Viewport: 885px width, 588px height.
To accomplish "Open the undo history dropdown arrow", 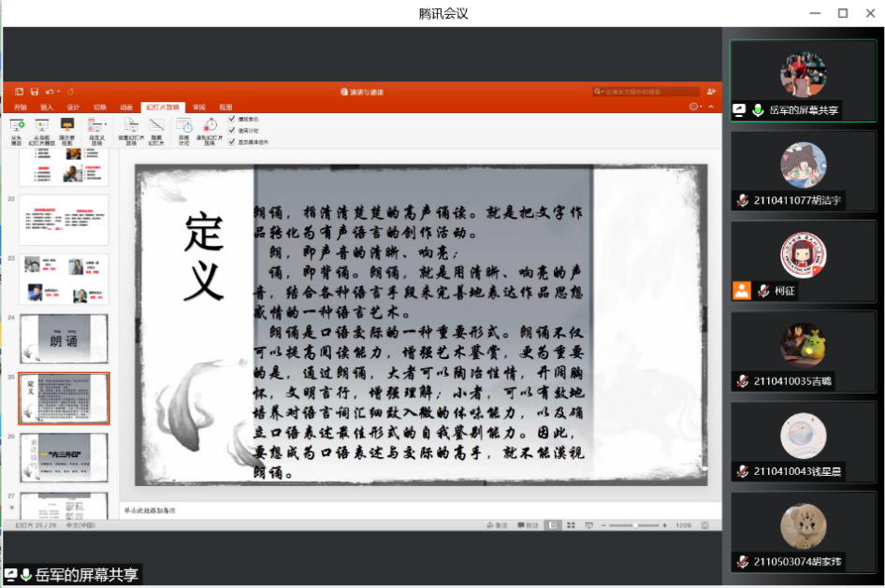I will [58, 92].
